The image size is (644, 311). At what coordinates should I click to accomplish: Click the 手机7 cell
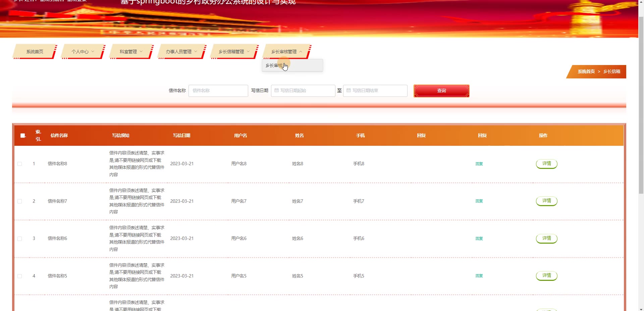[359, 201]
